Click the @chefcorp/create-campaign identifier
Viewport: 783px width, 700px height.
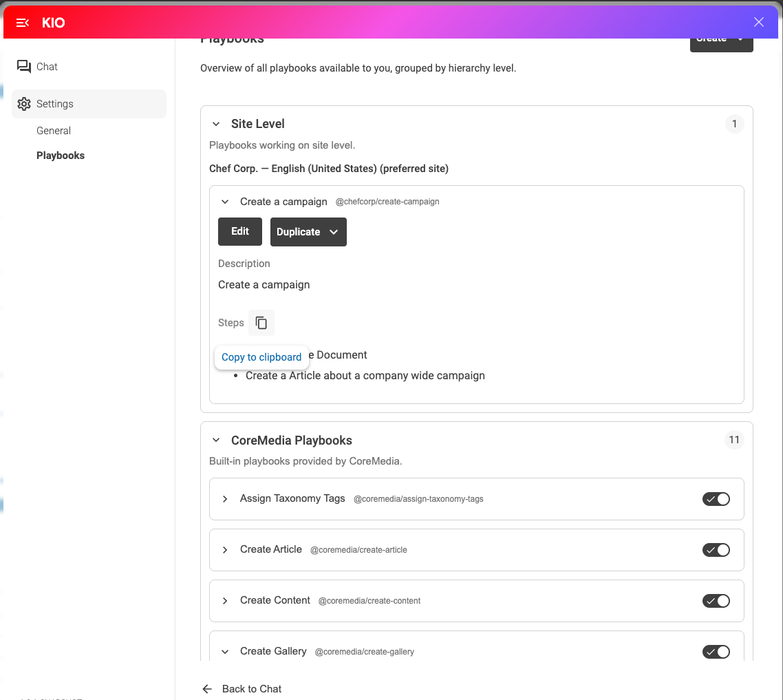click(x=387, y=202)
